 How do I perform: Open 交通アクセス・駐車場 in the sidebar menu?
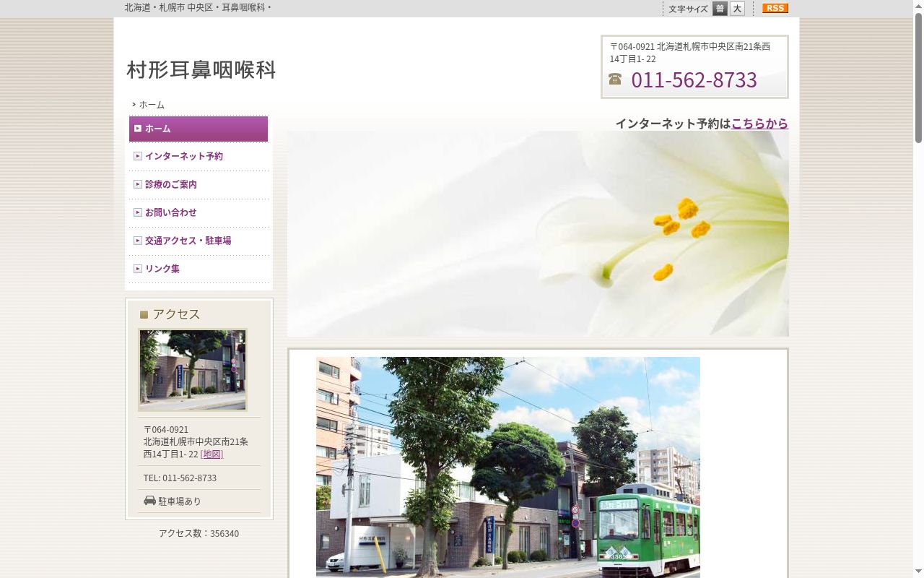(199, 241)
